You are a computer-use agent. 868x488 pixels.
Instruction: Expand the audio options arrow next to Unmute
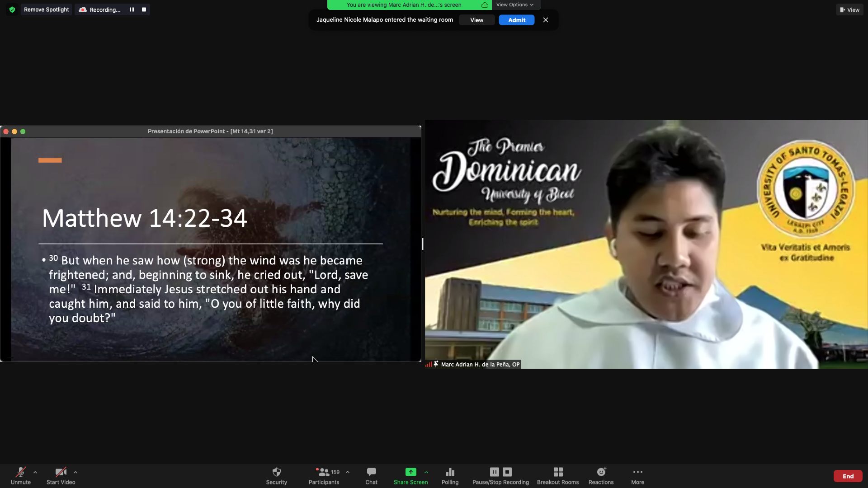(35, 472)
